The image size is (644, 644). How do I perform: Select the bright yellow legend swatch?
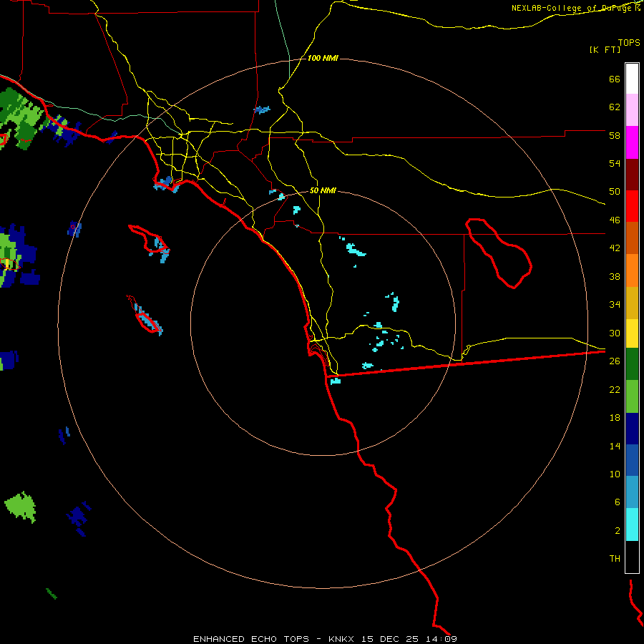[632, 333]
